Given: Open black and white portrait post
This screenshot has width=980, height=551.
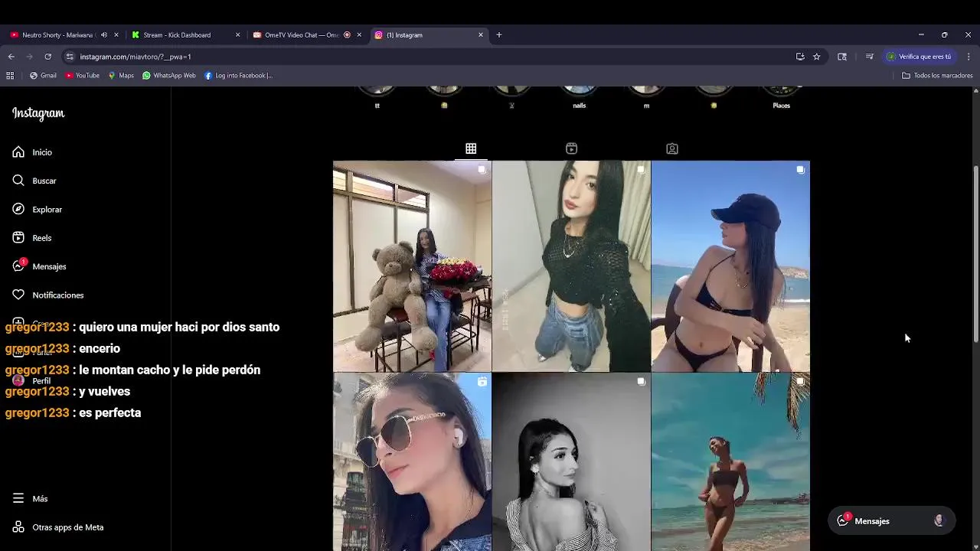Looking at the screenshot, I should (x=571, y=462).
